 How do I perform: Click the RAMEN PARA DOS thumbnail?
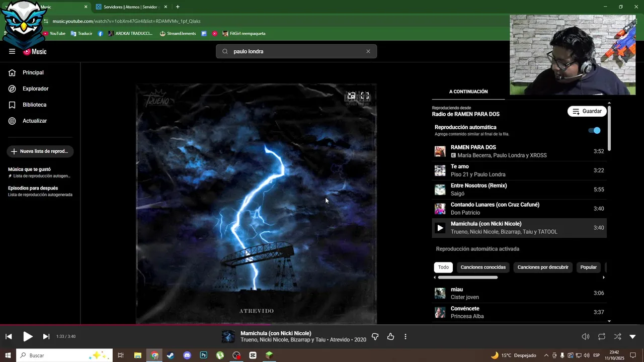coord(440,151)
